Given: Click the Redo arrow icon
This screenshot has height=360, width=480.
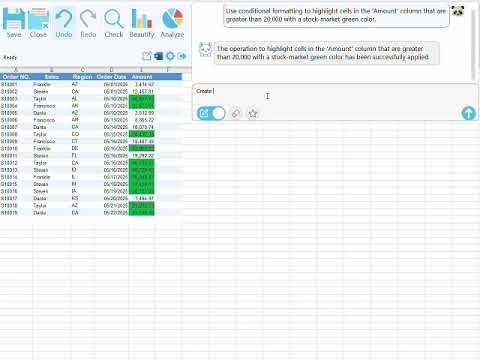Looking at the screenshot, I should 88,23.
